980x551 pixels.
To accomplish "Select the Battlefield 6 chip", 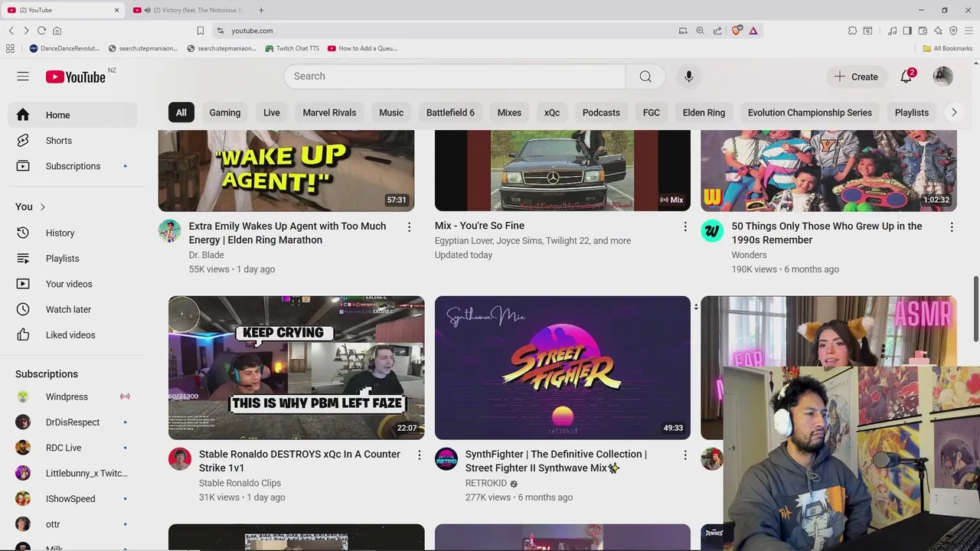I will pyautogui.click(x=450, y=112).
